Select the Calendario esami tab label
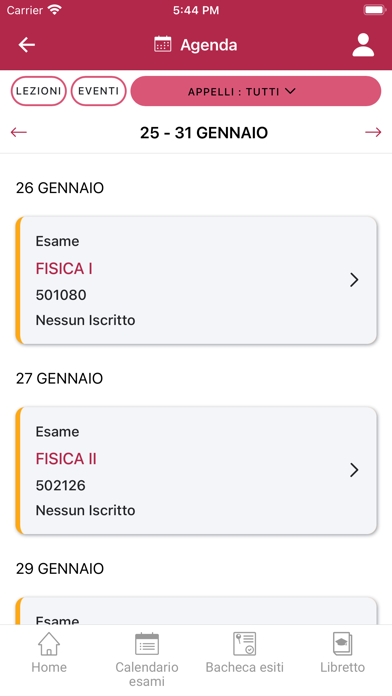This screenshot has width=392, height=696. 147,674
